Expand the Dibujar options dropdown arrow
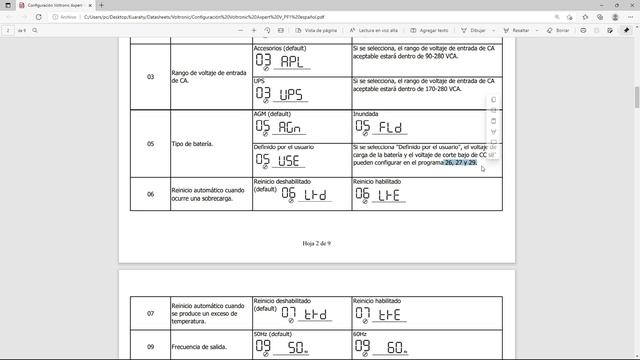The height and width of the screenshot is (360, 640). pyautogui.click(x=493, y=30)
